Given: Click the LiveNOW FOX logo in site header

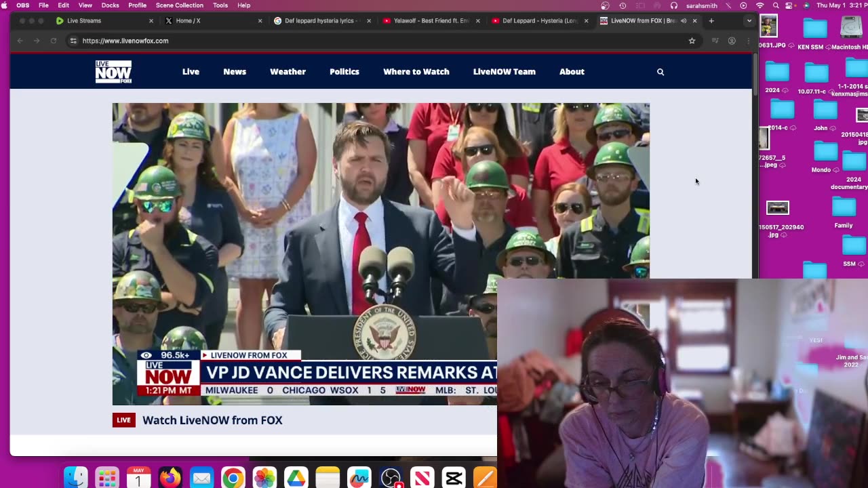Looking at the screenshot, I should click(x=113, y=72).
